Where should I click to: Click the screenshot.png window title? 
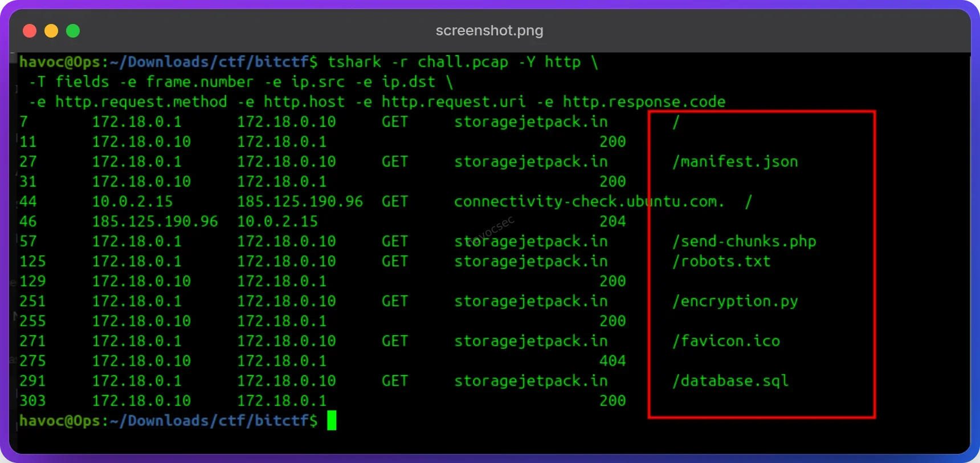point(489,31)
